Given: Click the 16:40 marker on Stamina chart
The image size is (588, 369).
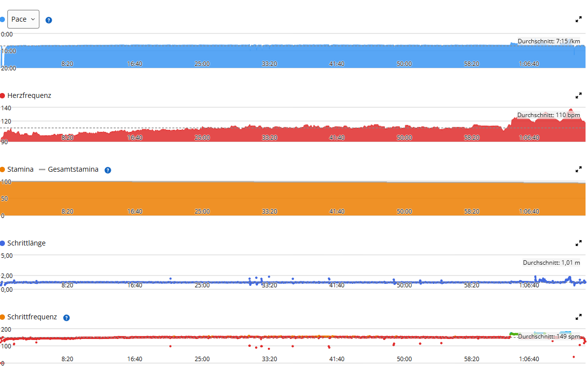Looking at the screenshot, I should coord(134,211).
